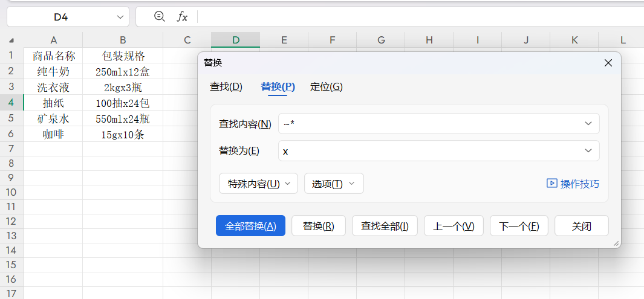Close the 替换 dialog with X
Viewport: 644px width, 299px height.
608,63
